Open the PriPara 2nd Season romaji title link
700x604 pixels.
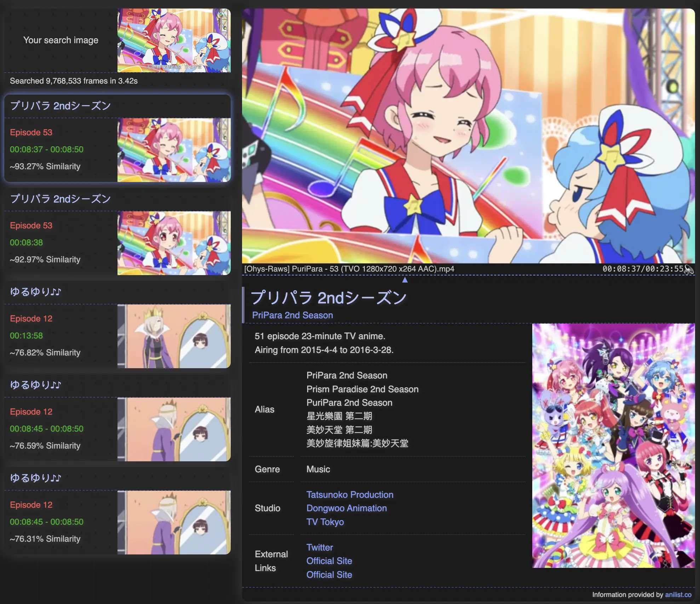[292, 315]
